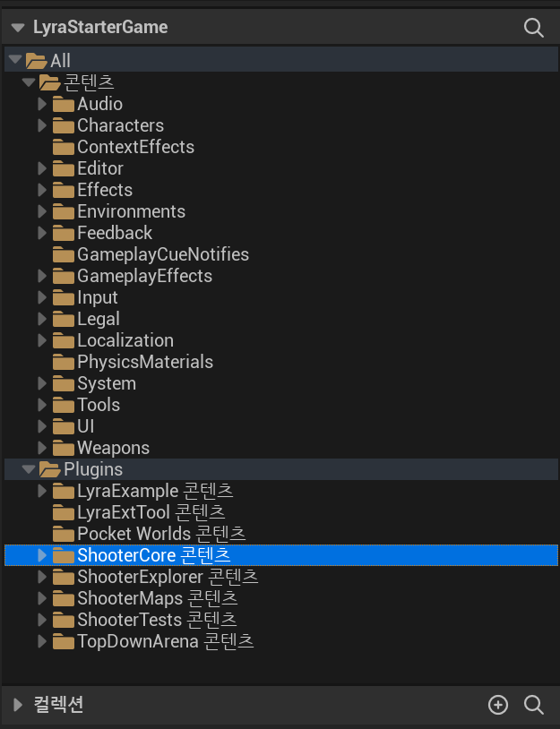560x729 pixels.
Task: Click the ContextEffects folder icon
Action: [64, 147]
